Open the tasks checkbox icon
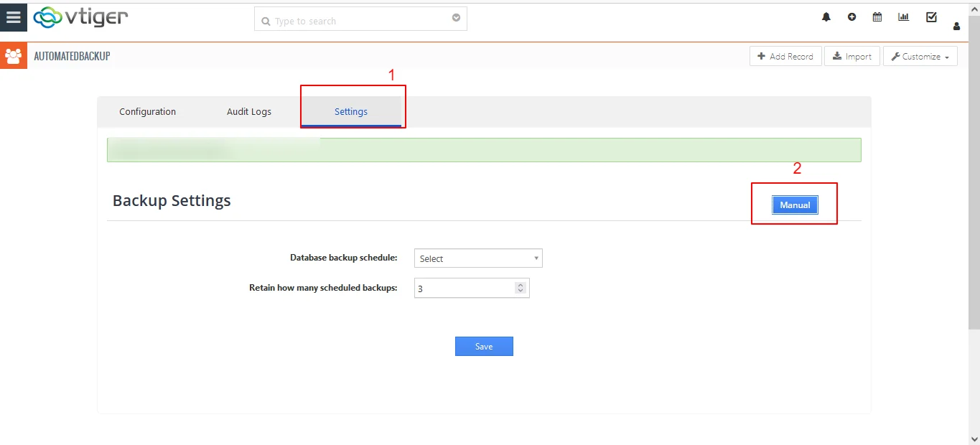The height and width of the screenshot is (445, 980). (x=931, y=17)
